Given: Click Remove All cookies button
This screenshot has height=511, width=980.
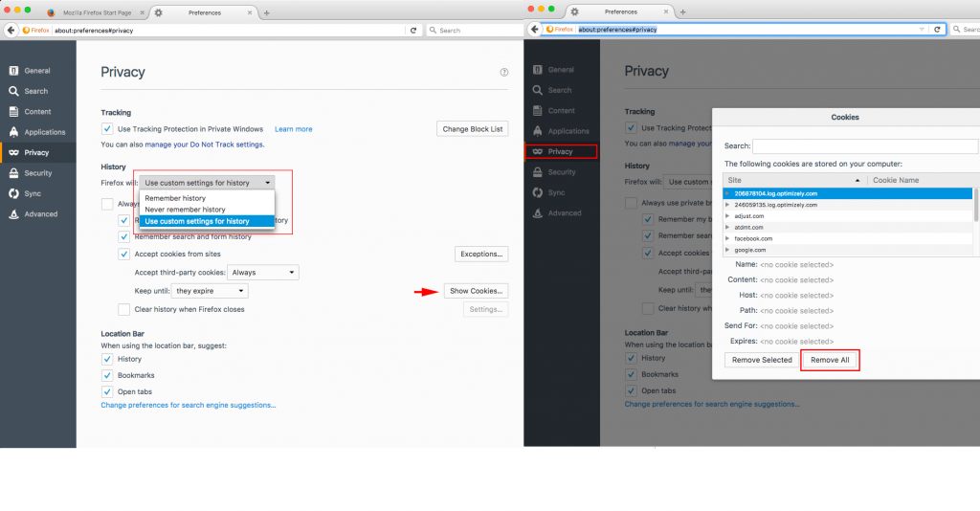Looking at the screenshot, I should tap(830, 360).
